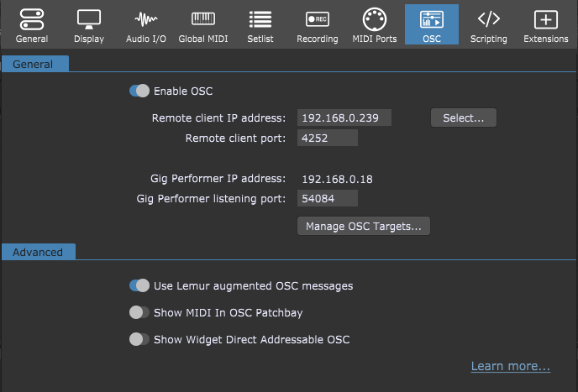Open Manage OSC Targets dialog
The image size is (578, 392).
[364, 226]
